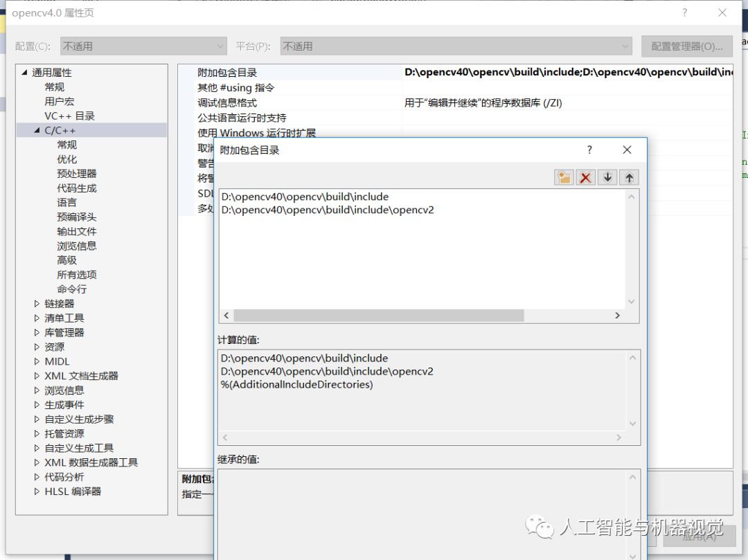Move line down with arrow icon
The height and width of the screenshot is (560, 748).
click(607, 178)
